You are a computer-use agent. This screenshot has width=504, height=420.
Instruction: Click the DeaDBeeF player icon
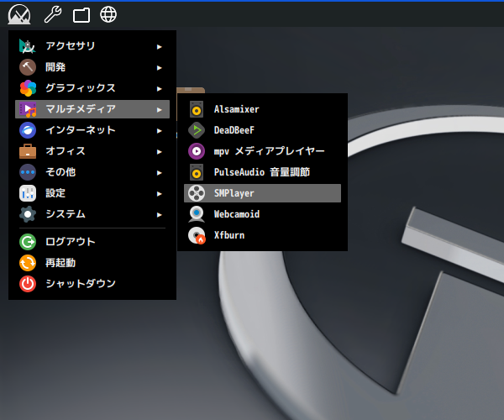[197, 130]
